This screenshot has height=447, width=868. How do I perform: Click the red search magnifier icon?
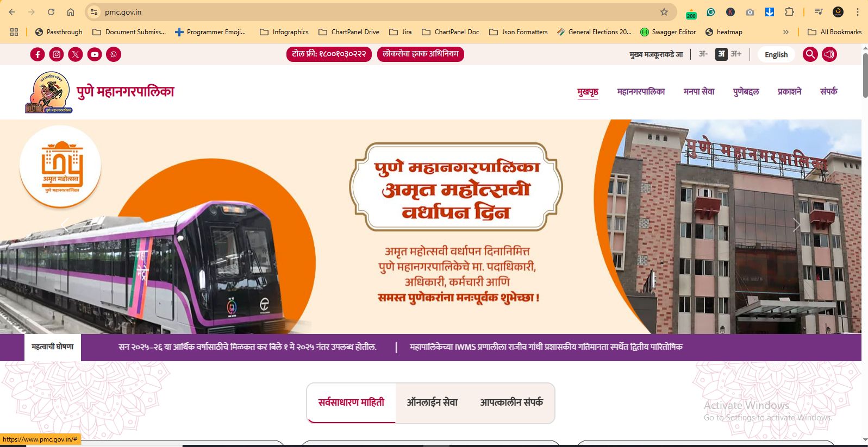[x=810, y=54]
